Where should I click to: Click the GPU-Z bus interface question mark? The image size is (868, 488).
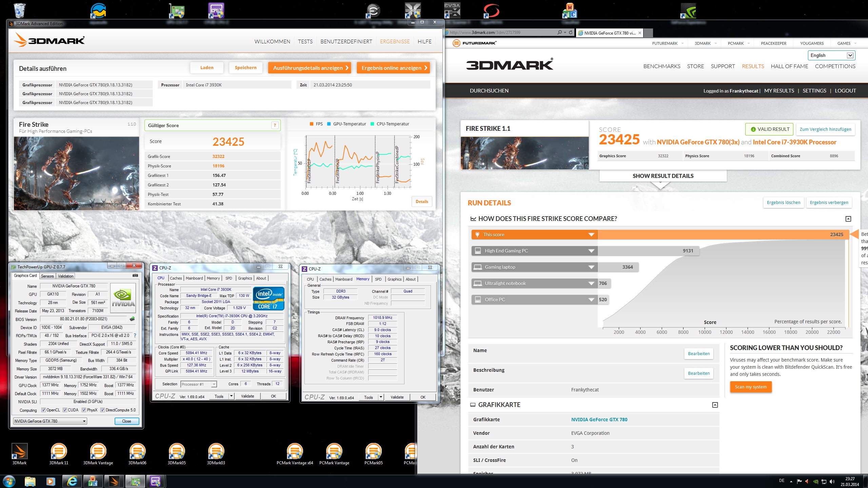(135, 335)
